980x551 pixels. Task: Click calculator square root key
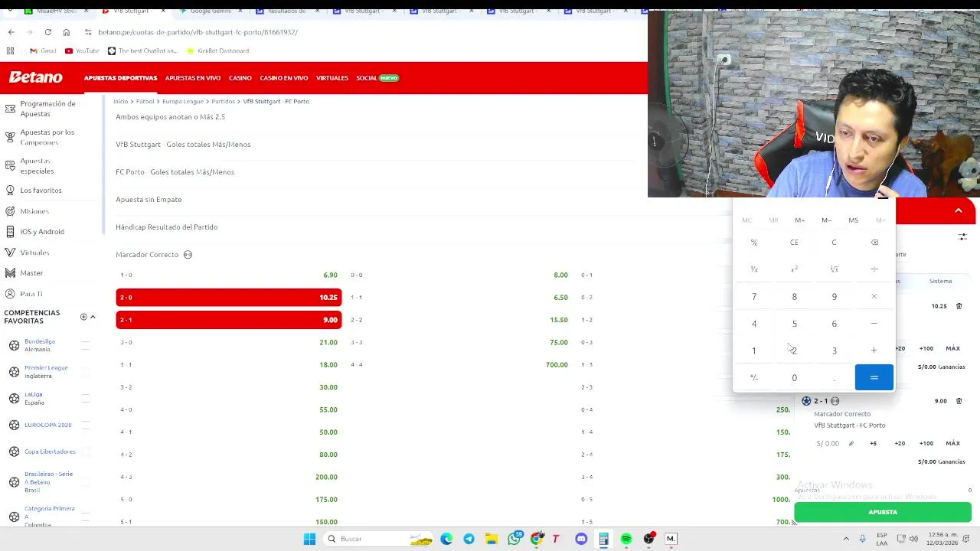(x=834, y=269)
